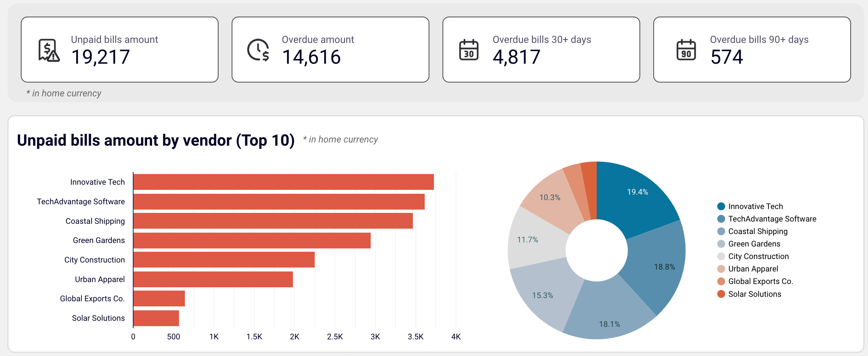Click the Solar Solutions bar chart label
The height and width of the screenshot is (356, 868).
click(98, 318)
